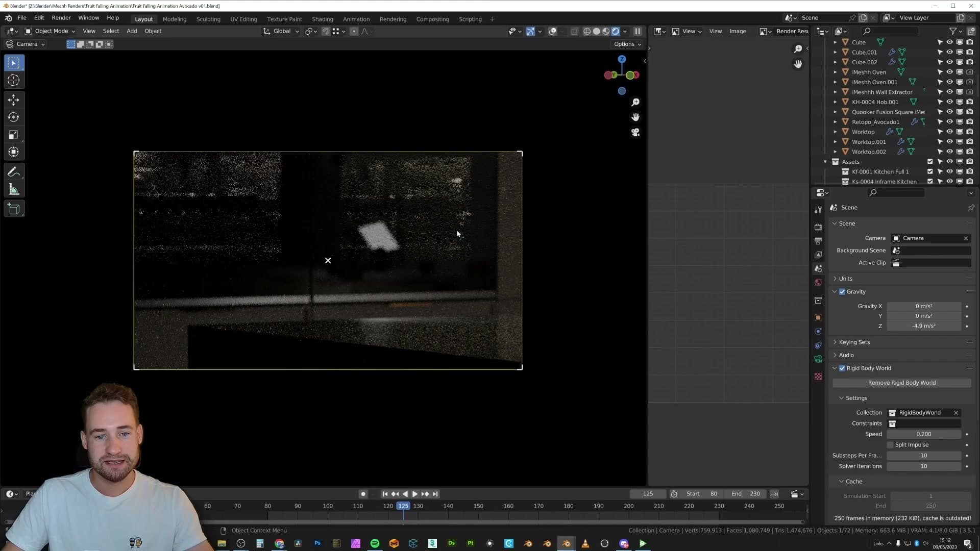980x551 pixels.
Task: Adjust Substeps Per Frame value
Action: pyautogui.click(x=924, y=456)
